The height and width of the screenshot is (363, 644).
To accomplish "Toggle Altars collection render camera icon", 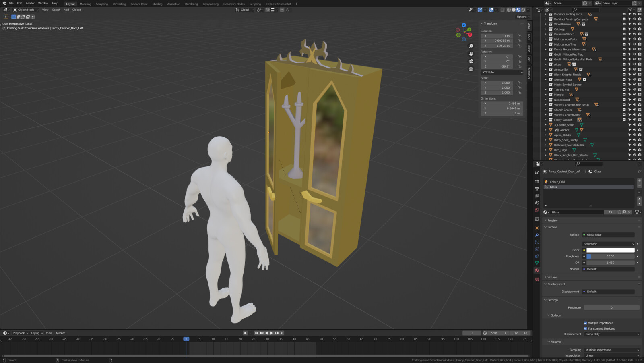I will click(639, 64).
